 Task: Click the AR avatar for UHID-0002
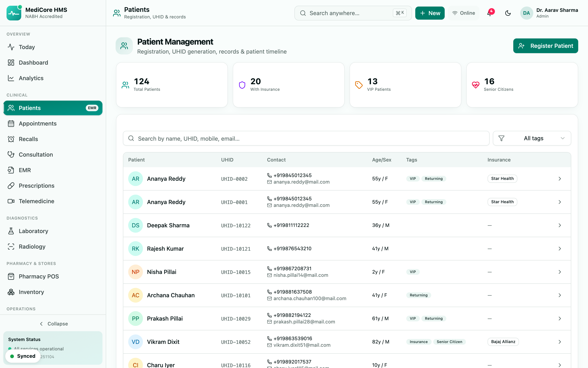tap(135, 179)
